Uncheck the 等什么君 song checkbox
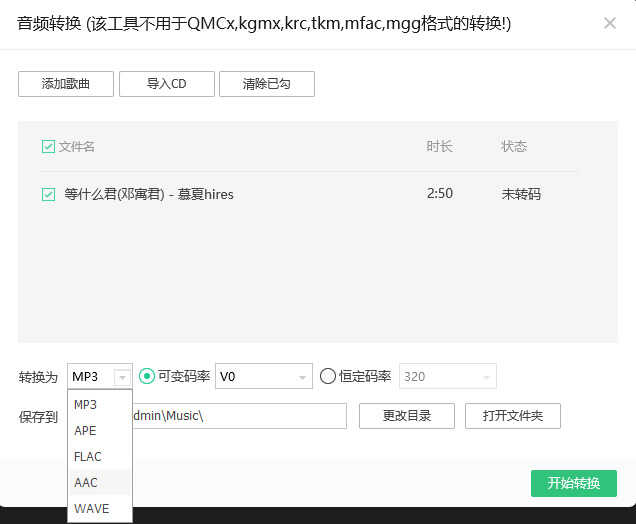 pyautogui.click(x=48, y=194)
